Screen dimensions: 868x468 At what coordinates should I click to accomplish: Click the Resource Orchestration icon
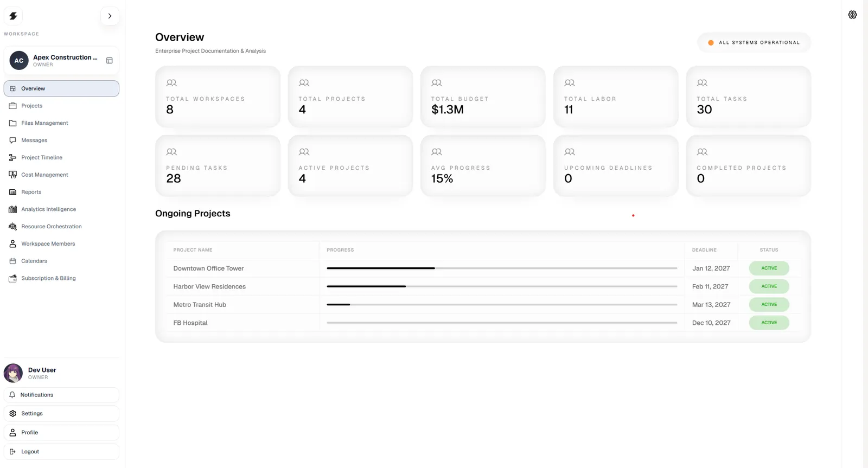pos(12,227)
